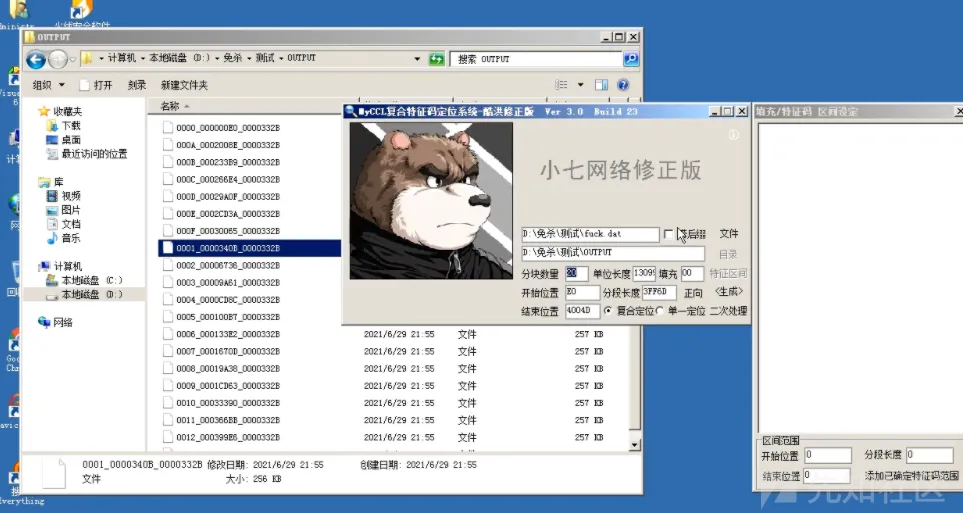Click 新建文件夹 in the toolbar
Viewport: 963px width, 513px height.
point(184,85)
